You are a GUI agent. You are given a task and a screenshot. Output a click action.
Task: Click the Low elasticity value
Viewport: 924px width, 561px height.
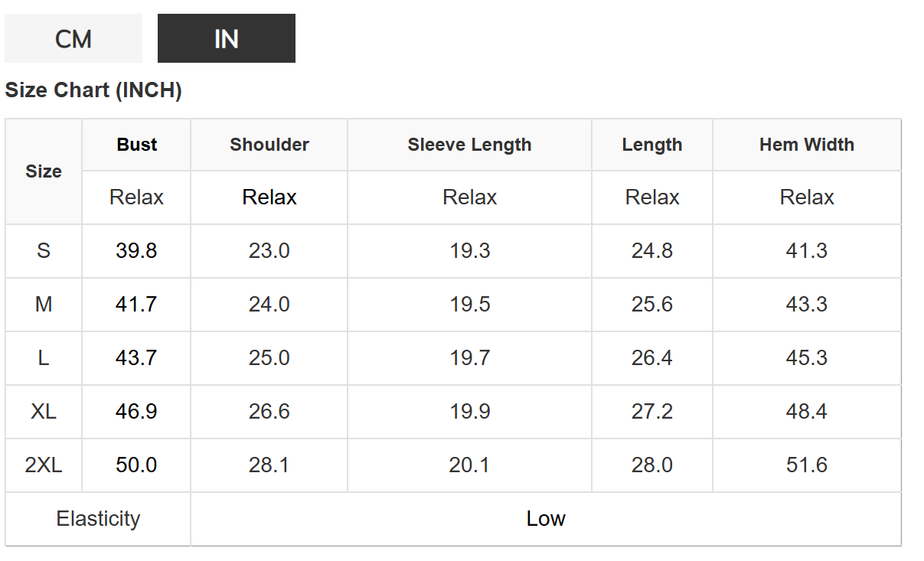click(x=546, y=519)
